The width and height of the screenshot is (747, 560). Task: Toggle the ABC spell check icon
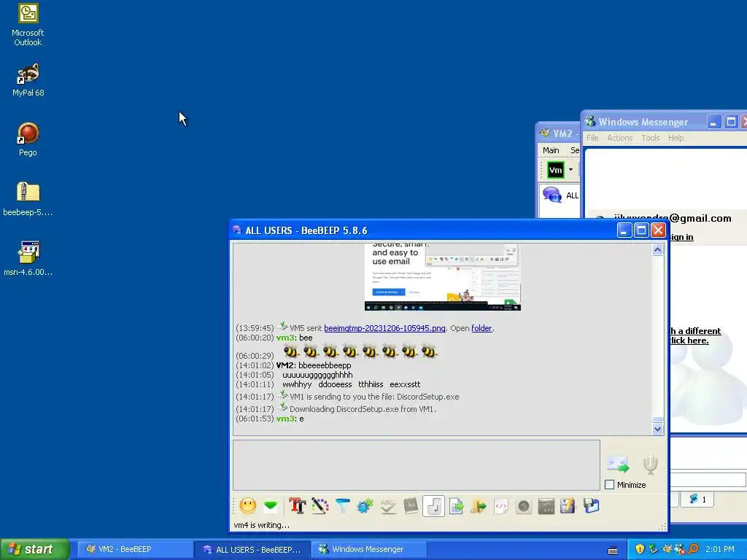tap(388, 506)
